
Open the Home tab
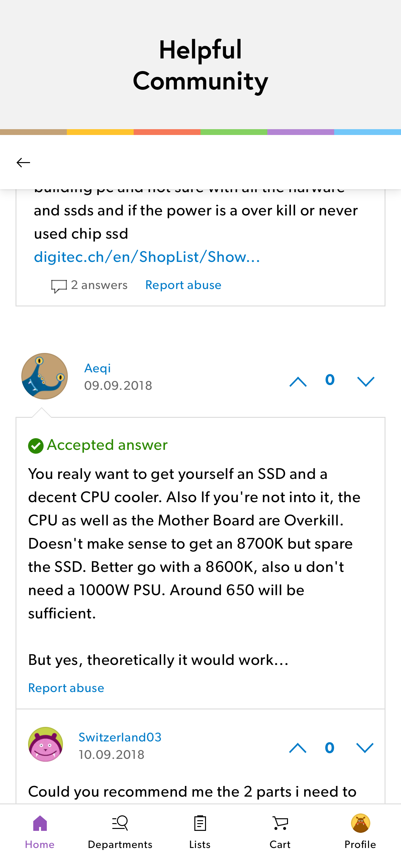pyautogui.click(x=40, y=832)
